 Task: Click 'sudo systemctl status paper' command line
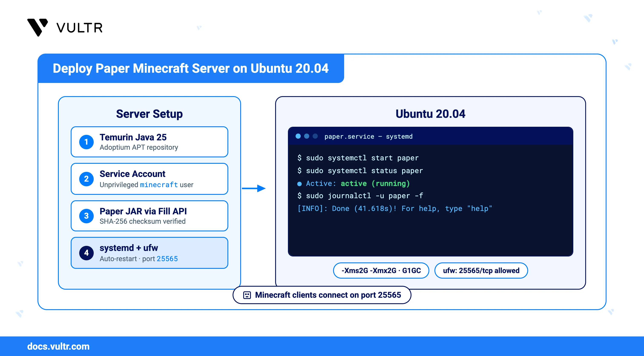pos(360,171)
